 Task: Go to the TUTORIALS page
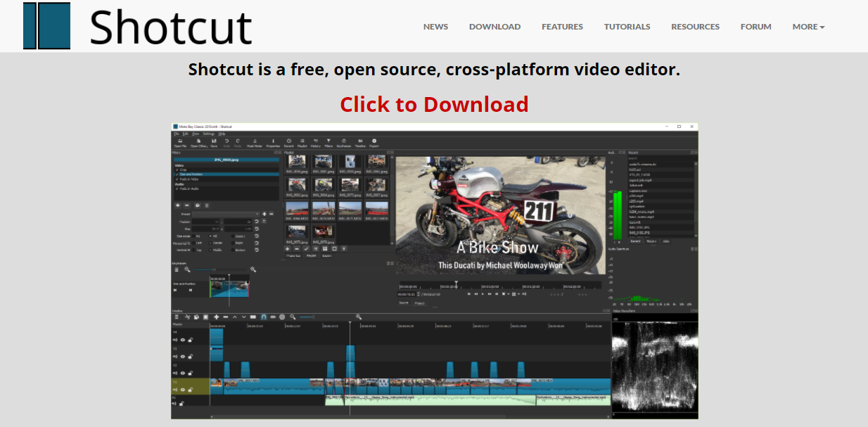627,27
